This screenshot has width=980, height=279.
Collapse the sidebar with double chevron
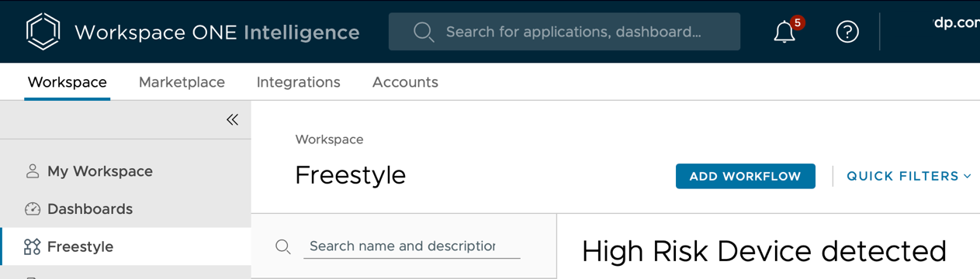232,119
